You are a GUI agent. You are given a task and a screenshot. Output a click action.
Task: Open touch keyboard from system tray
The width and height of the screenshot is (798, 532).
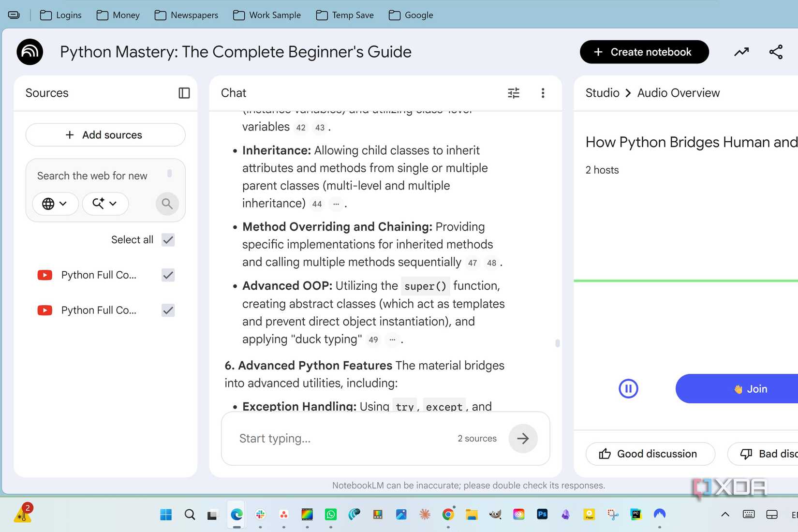749,515
